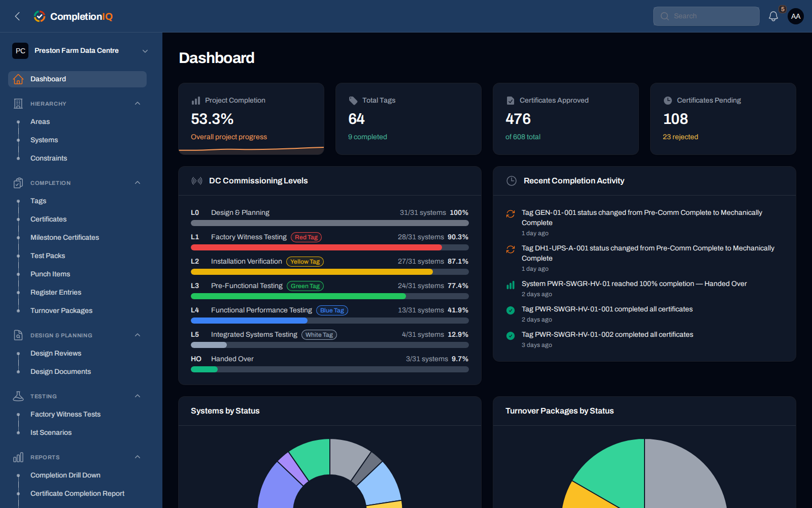Image resolution: width=812 pixels, height=508 pixels.
Task: Click the PWR-SWGR-HV-01-002 green check icon
Action: pos(511,336)
